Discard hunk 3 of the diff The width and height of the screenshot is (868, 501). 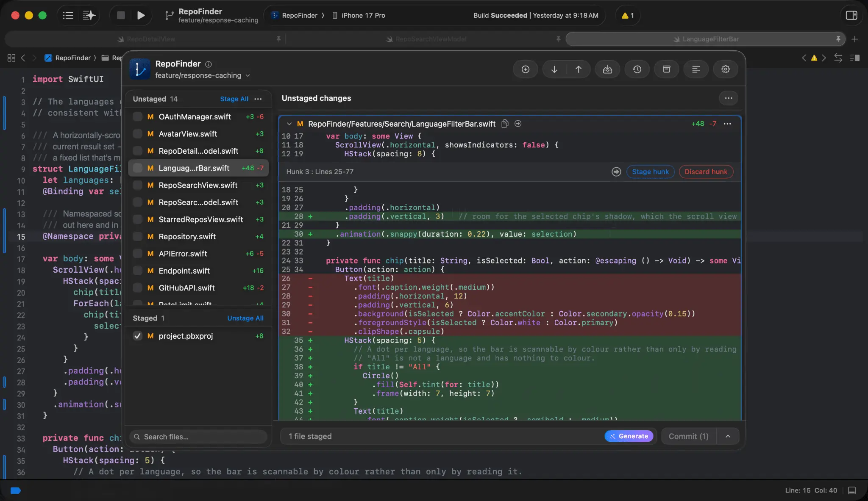point(706,172)
